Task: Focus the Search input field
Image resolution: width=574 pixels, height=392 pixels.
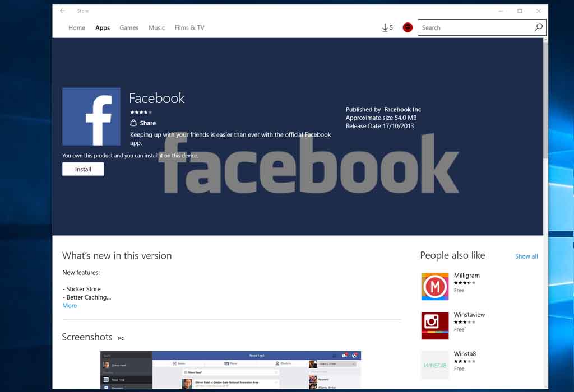Action: (475, 27)
